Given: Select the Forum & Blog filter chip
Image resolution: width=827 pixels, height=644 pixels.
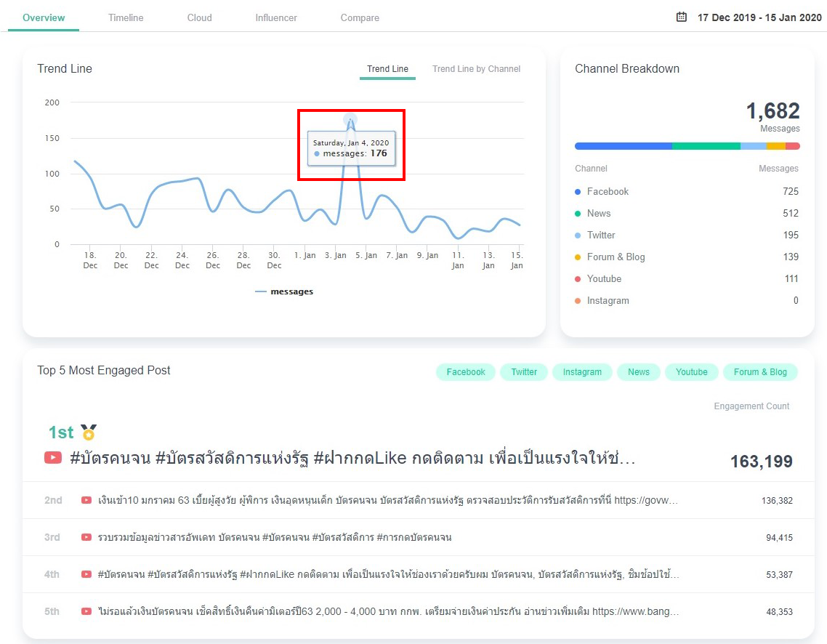Looking at the screenshot, I should (x=759, y=372).
